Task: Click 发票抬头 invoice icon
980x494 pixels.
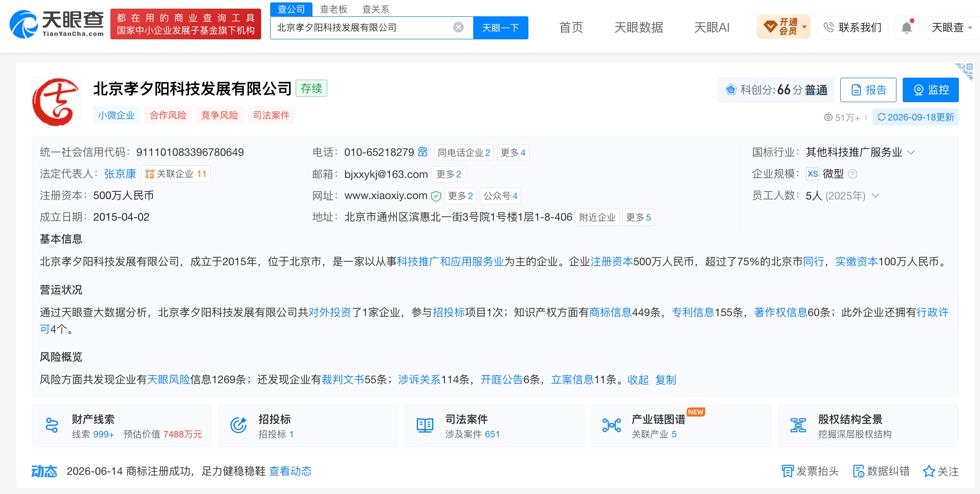Action: pos(787,471)
